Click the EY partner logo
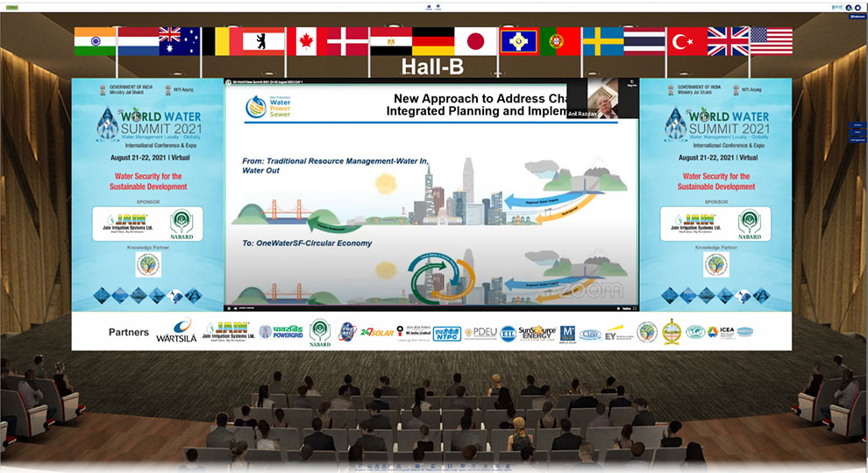Image resolution: width=868 pixels, height=473 pixels. tap(618, 333)
